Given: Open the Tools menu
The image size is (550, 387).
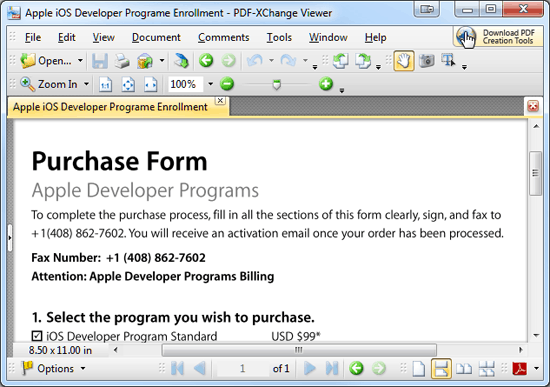Looking at the screenshot, I should pos(279,37).
